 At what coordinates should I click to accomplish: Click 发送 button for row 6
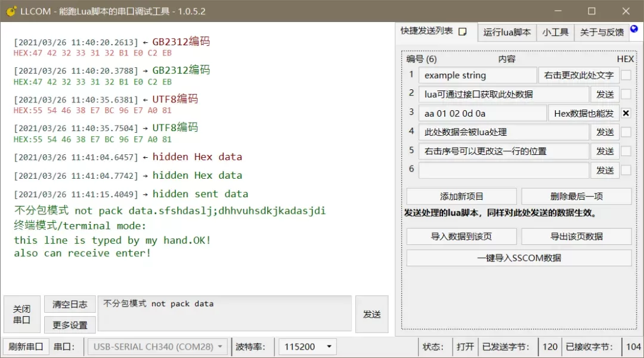pyautogui.click(x=605, y=170)
